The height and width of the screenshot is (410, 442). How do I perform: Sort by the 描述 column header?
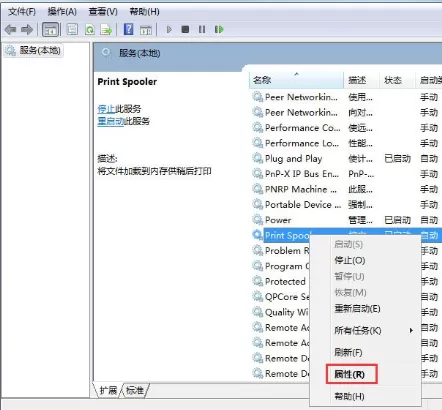(x=361, y=80)
